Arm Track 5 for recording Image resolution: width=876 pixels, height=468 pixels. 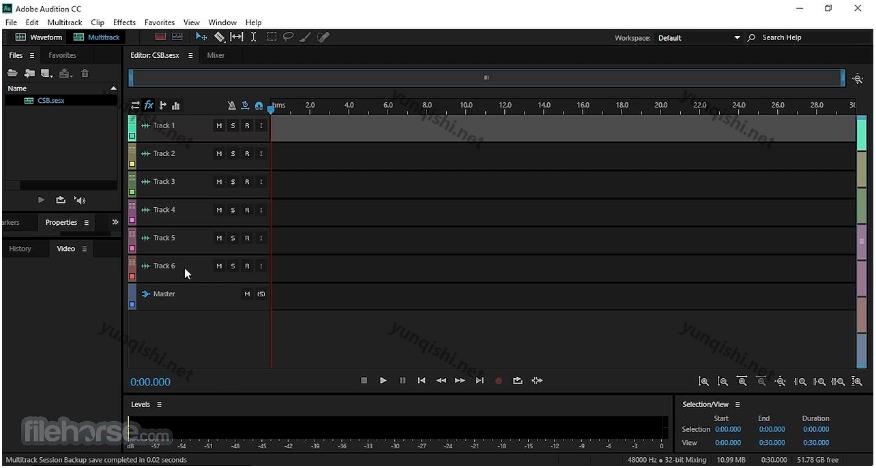coord(247,238)
